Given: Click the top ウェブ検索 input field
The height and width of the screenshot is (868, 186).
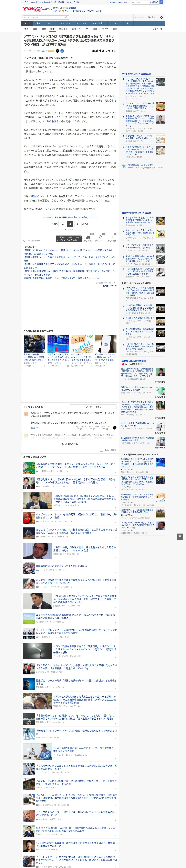Looking at the screenshot, I should point(140,2).
